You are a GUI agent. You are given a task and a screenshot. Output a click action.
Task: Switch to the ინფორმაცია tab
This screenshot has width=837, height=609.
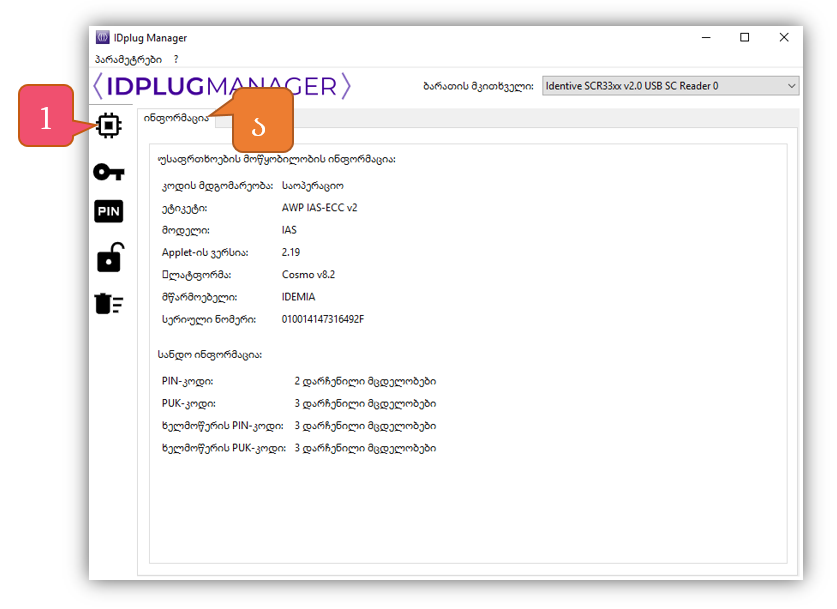[x=176, y=118]
